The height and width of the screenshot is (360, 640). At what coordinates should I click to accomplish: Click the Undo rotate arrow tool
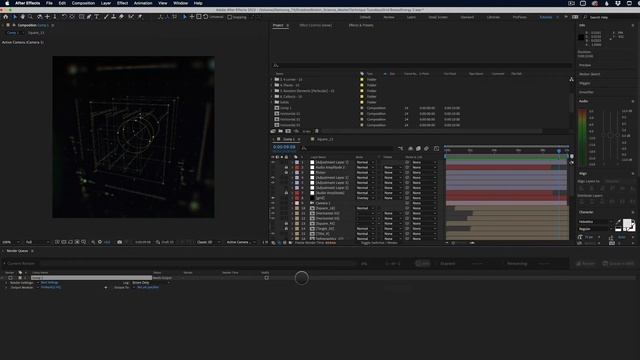[64, 17]
